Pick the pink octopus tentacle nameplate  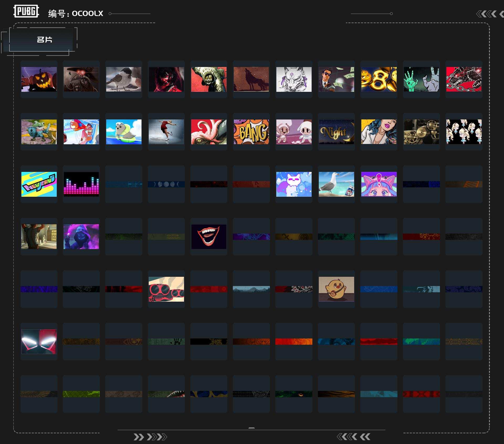(x=209, y=132)
